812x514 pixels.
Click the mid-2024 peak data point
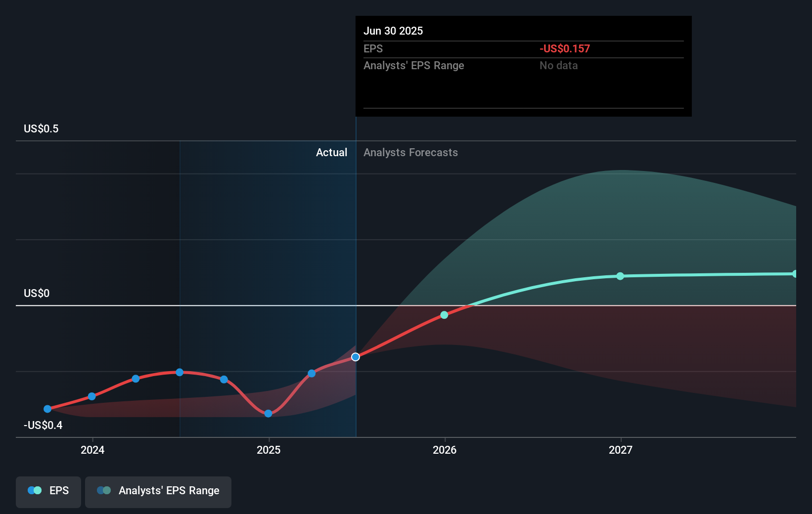click(180, 372)
